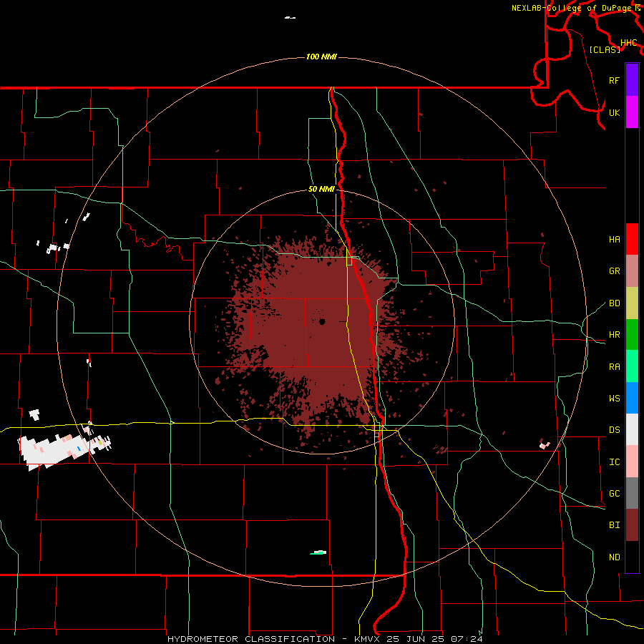Viewport: 644px width, 644px height.
Task: Click the BI legend label
Action: coord(614,525)
